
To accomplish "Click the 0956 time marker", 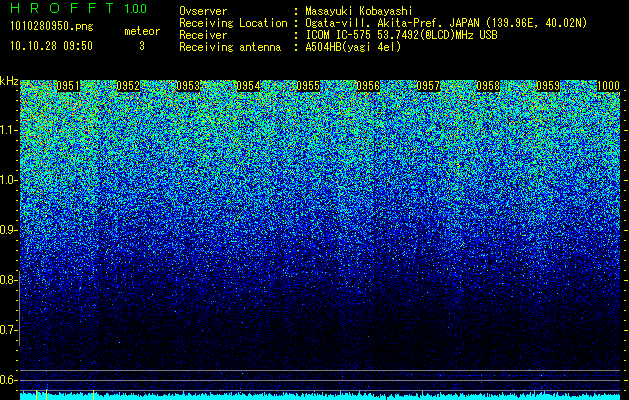I will (368, 86).
